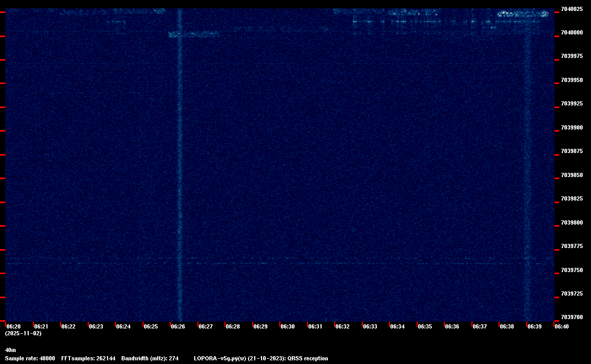Click the 06:34 time label
The width and height of the screenshot is (591, 364).
coord(397,326)
